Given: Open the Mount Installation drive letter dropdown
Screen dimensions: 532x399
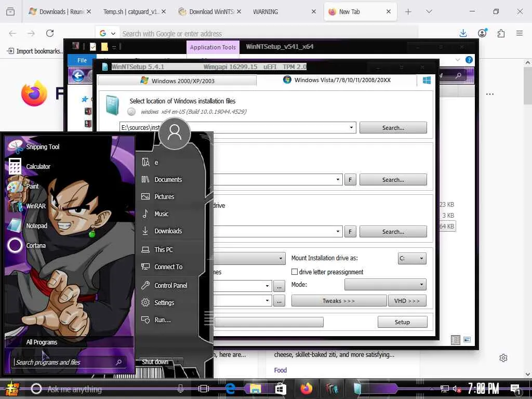Looking at the screenshot, I should click(421, 258).
